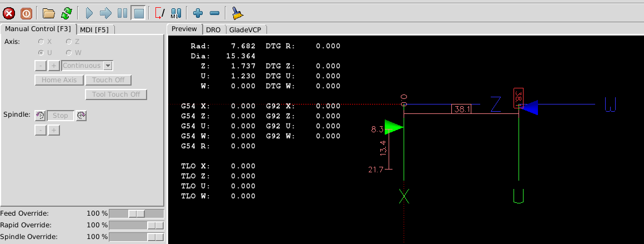Open the DRO tab
The image size is (644, 244).
tap(213, 29)
